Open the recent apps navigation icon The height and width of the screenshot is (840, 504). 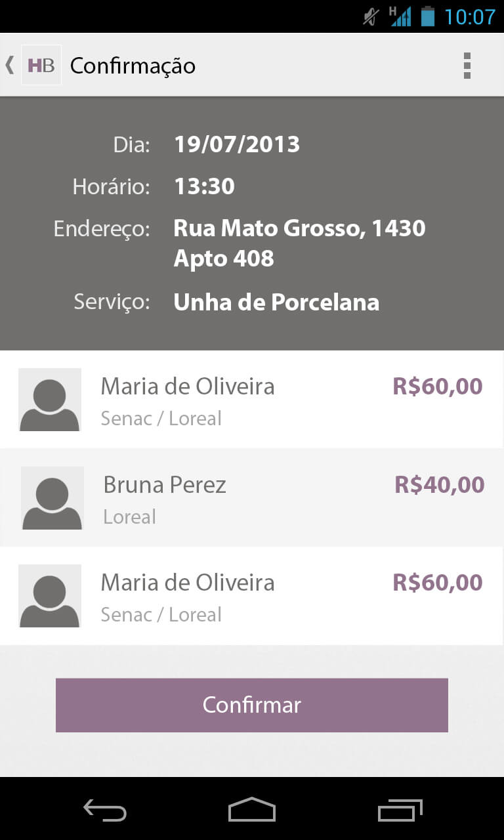pyautogui.click(x=400, y=810)
